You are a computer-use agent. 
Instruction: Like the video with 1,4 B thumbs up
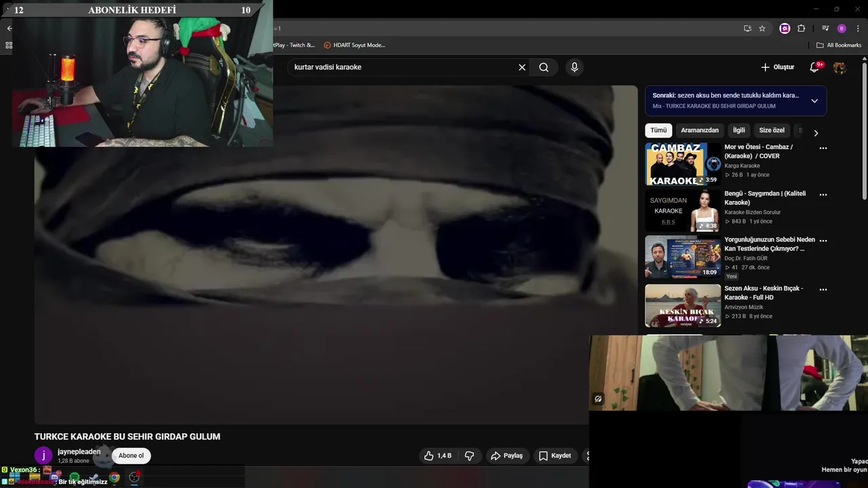(x=437, y=455)
